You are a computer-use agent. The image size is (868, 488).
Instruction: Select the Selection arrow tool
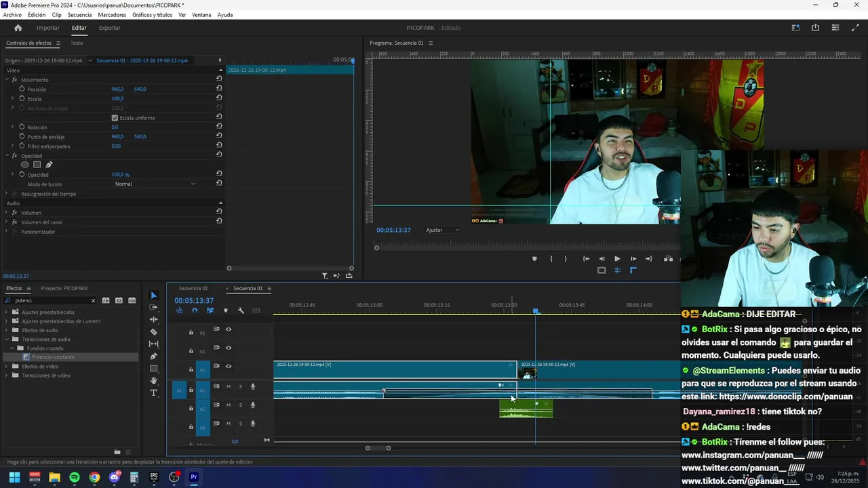[153, 296]
